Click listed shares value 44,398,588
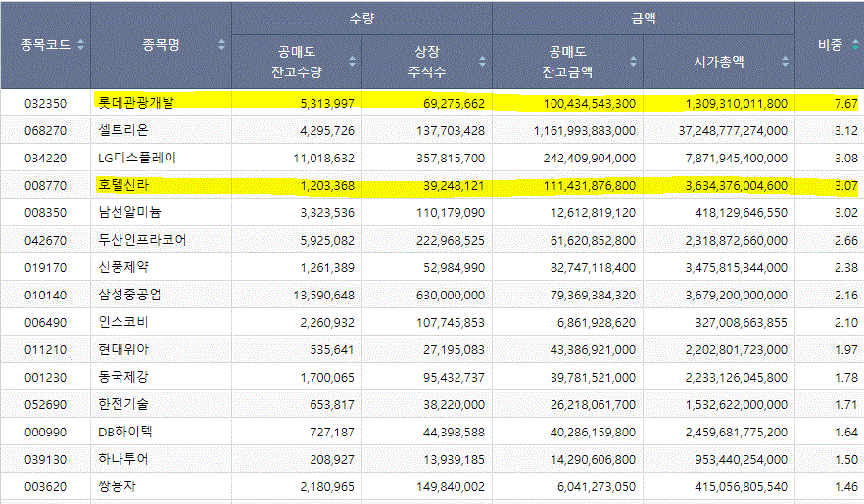Viewport: 864px width, 504px height. click(455, 433)
